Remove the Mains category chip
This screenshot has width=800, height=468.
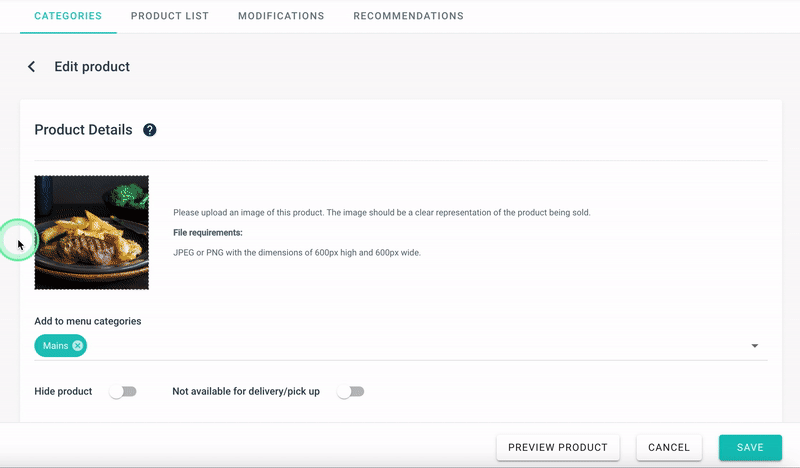point(78,346)
